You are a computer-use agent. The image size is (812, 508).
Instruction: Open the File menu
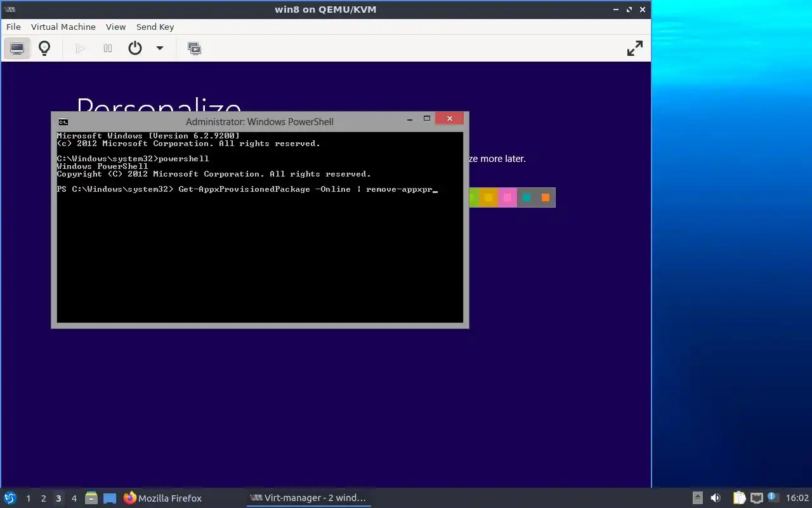tap(13, 27)
